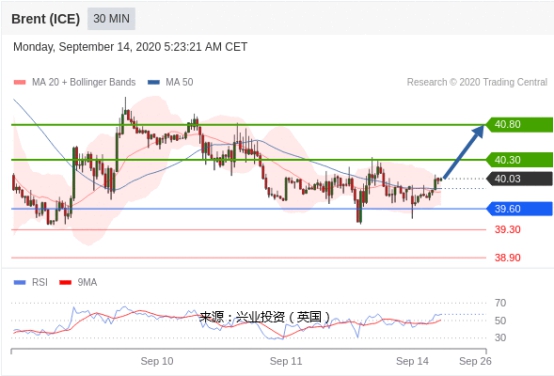The height and width of the screenshot is (376, 554).
Task: Click the blue RSI legend swatch
Action: point(20,282)
